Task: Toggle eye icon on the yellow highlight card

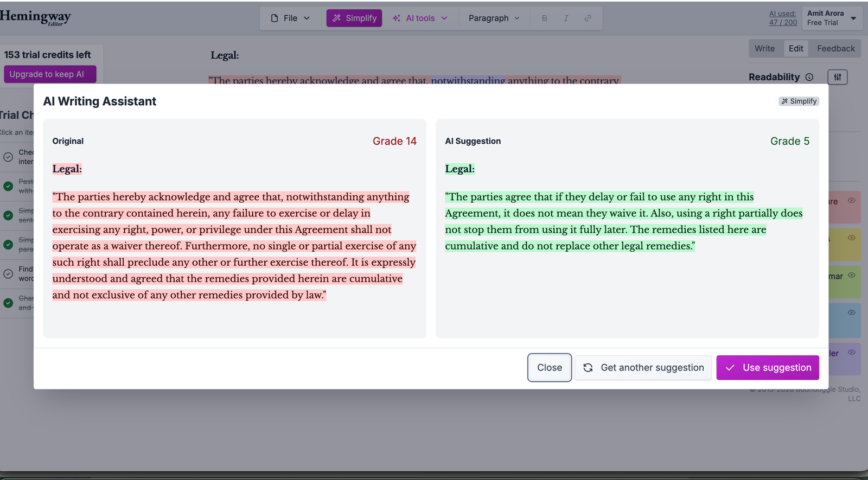Action: (x=851, y=238)
